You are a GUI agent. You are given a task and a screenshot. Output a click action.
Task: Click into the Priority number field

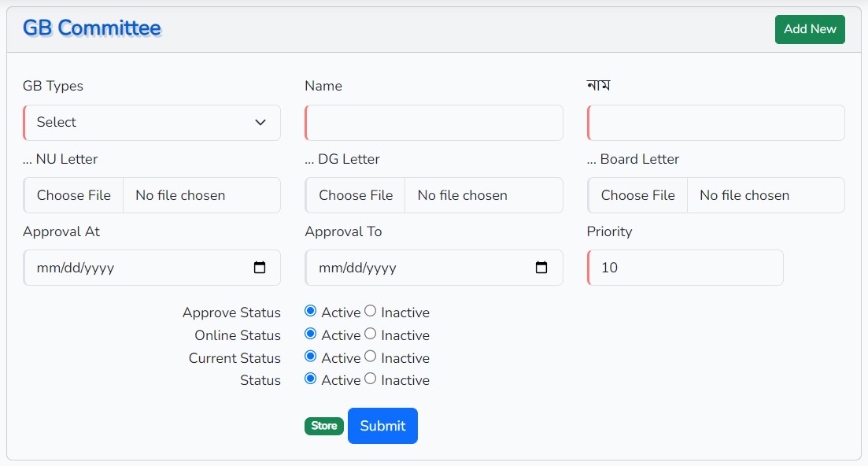point(685,268)
